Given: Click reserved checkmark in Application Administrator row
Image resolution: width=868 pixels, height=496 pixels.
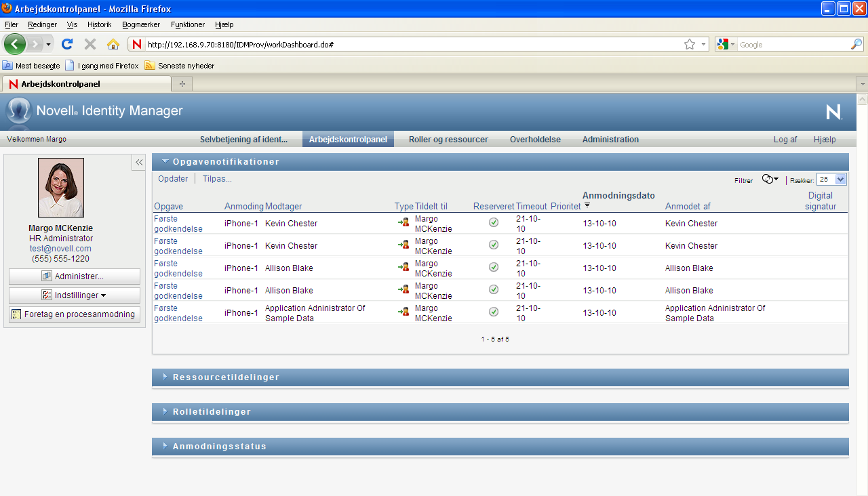Looking at the screenshot, I should coord(494,312).
